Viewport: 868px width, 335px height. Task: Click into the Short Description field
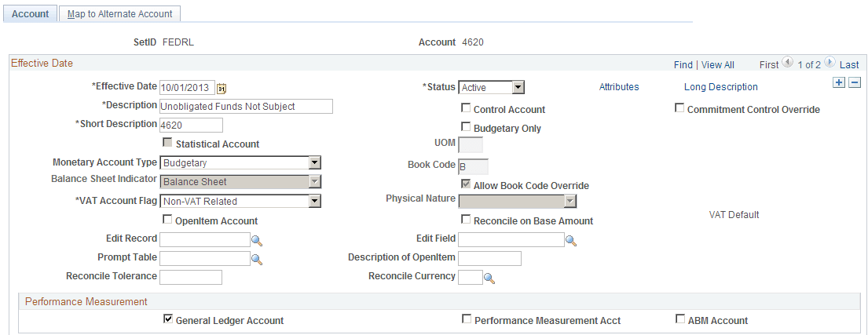click(x=191, y=125)
